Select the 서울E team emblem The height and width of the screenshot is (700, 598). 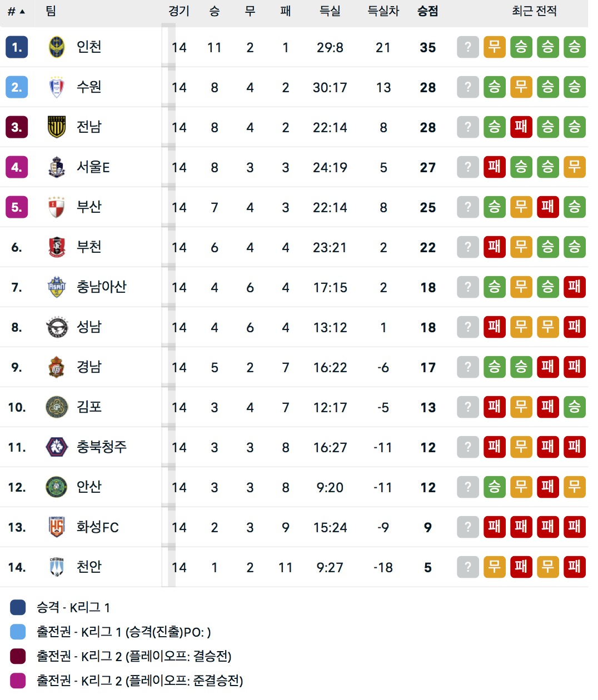tap(57, 167)
